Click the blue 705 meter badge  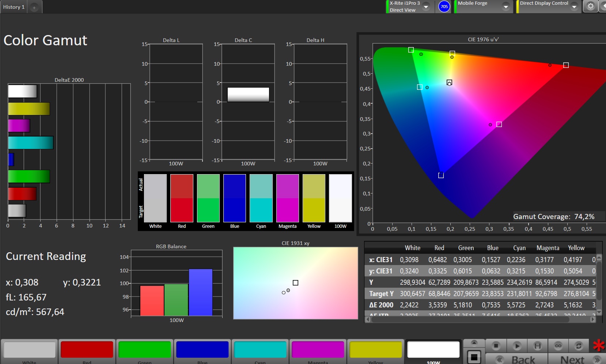tap(444, 7)
